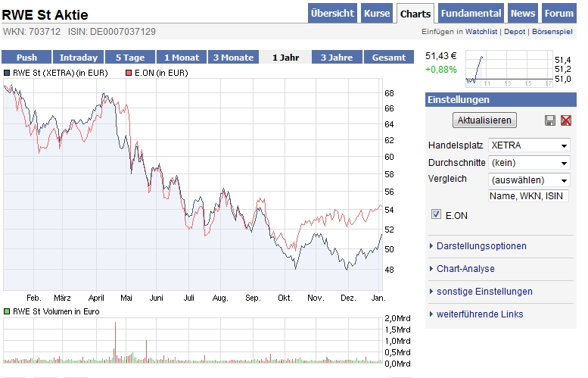This screenshot has height=378, width=588.
Task: Save chart settings with the floppy disk icon
Action: click(550, 120)
